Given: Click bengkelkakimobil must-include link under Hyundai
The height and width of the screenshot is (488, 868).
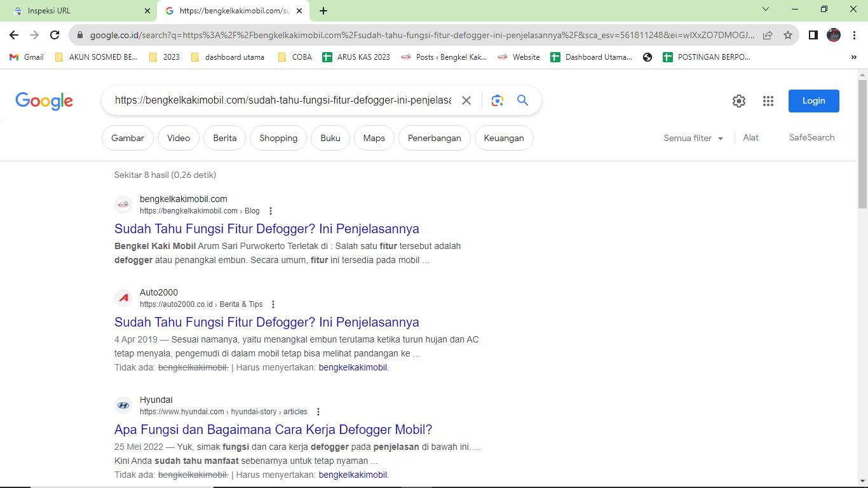Looking at the screenshot, I should click(353, 475).
